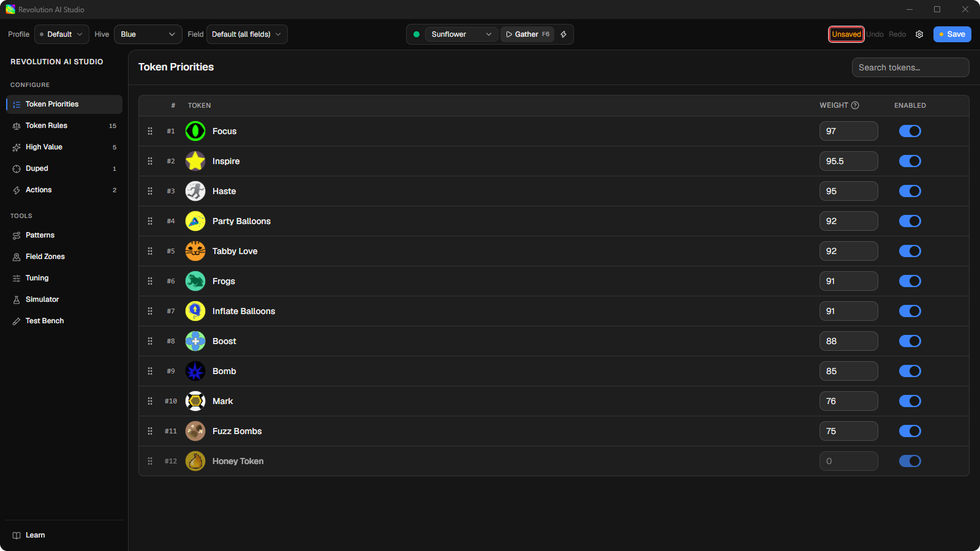Screen dimensions: 980x551
Task: Click the Bomb weight field showing 85
Action: pyautogui.click(x=849, y=371)
